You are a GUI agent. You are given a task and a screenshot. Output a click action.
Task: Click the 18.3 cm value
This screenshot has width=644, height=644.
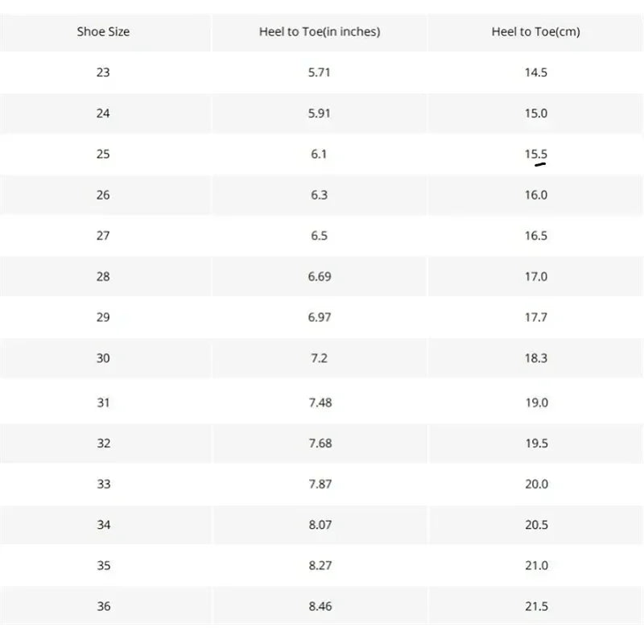pyautogui.click(x=535, y=358)
